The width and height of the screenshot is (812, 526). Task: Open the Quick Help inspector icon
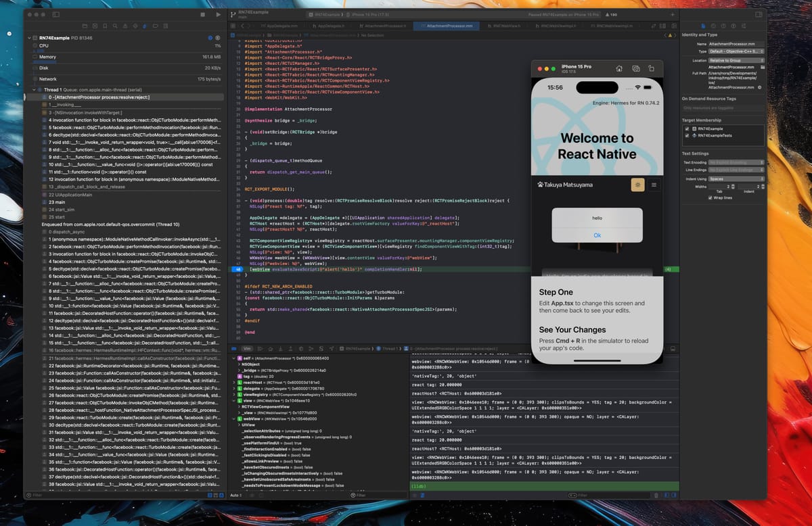point(723,26)
